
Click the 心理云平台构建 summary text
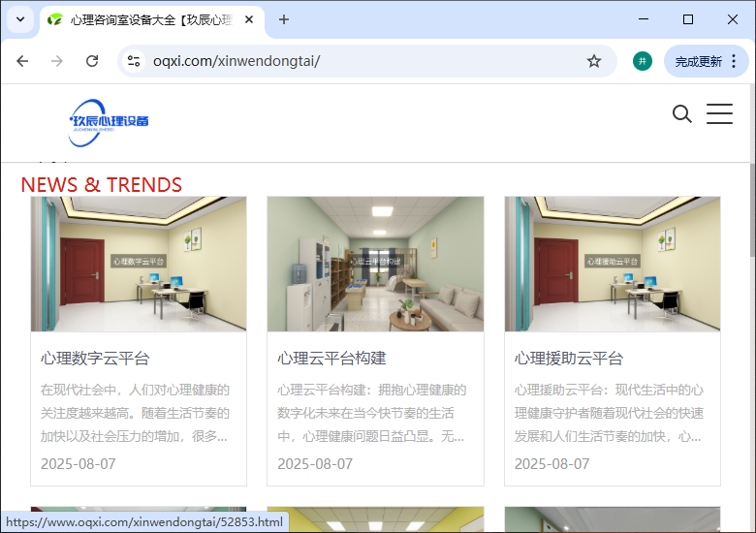tap(372, 413)
